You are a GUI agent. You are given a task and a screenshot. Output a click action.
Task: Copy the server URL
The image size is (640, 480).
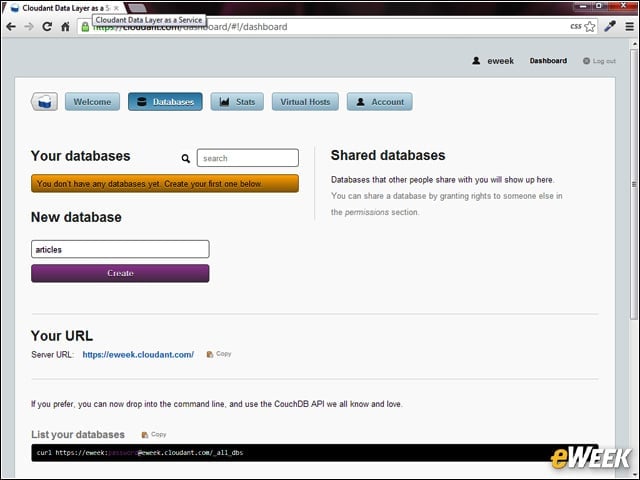tap(219, 354)
